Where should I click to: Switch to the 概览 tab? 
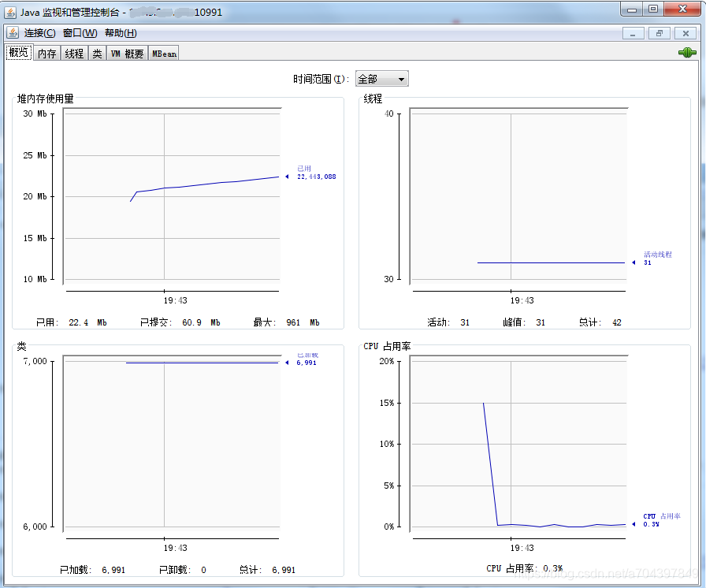coord(19,53)
